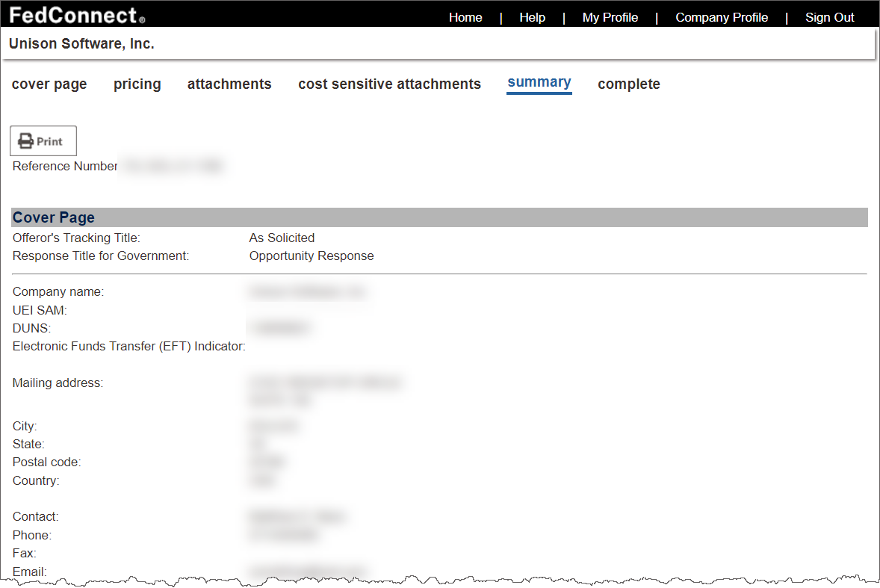Screen dimensions: 880x588
Task: Click the Mailing address label
Action: 58,383
